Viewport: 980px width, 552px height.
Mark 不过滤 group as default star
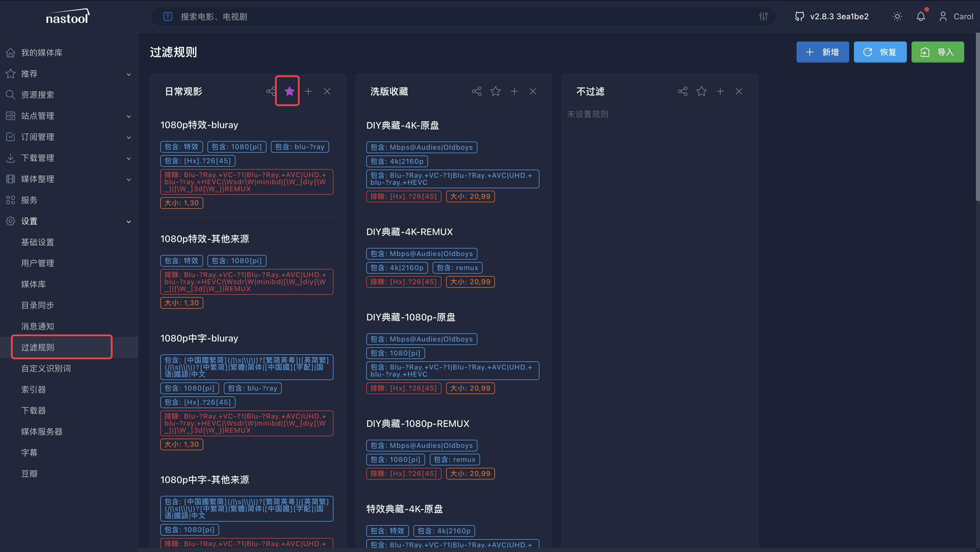[x=701, y=91]
